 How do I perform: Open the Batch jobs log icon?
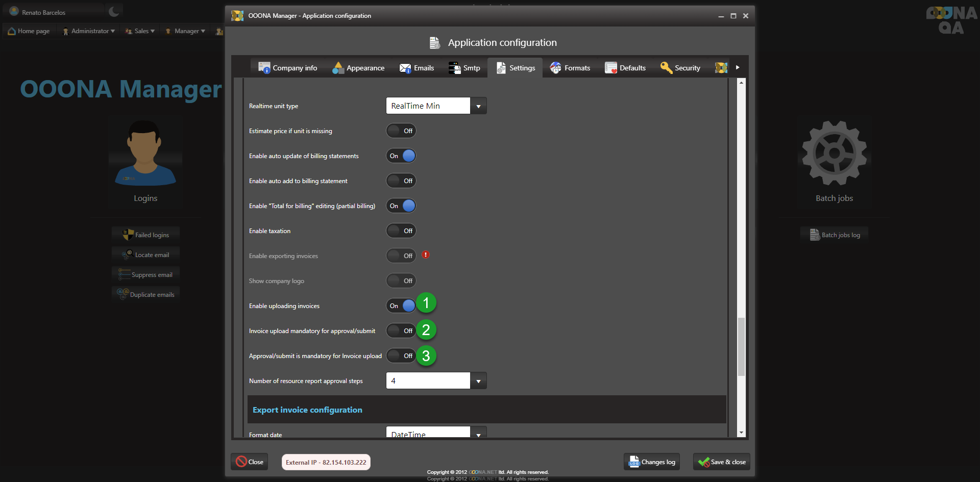pyautogui.click(x=815, y=235)
